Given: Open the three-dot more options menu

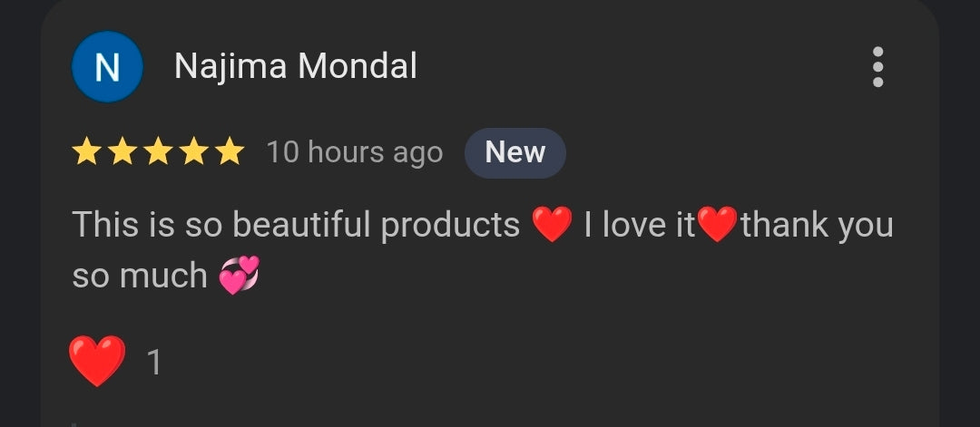Looking at the screenshot, I should pyautogui.click(x=877, y=67).
